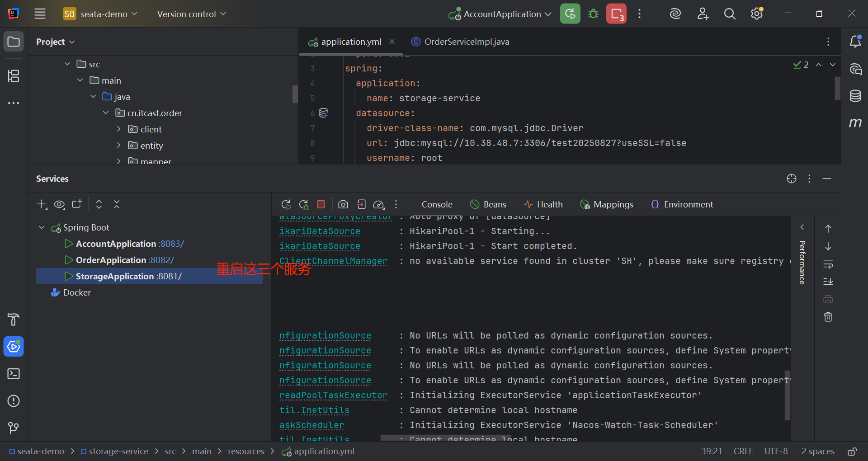Open the Beans tab
Screen dimensions: 868x461
488,204
